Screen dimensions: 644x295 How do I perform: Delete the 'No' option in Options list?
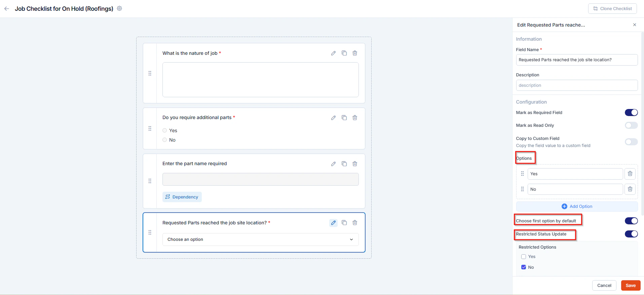click(x=630, y=189)
